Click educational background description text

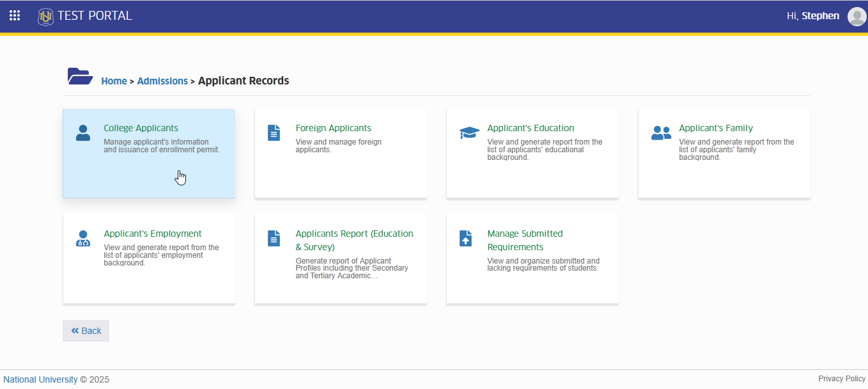[x=545, y=150]
